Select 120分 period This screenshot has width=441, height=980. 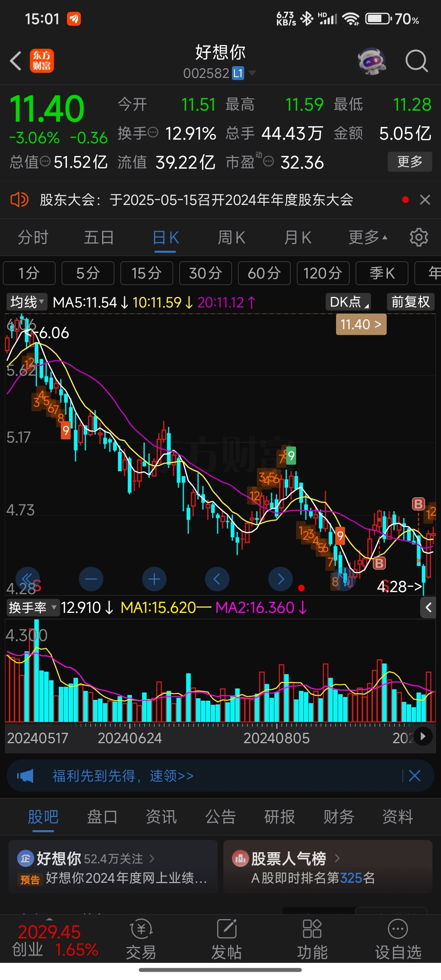(323, 273)
